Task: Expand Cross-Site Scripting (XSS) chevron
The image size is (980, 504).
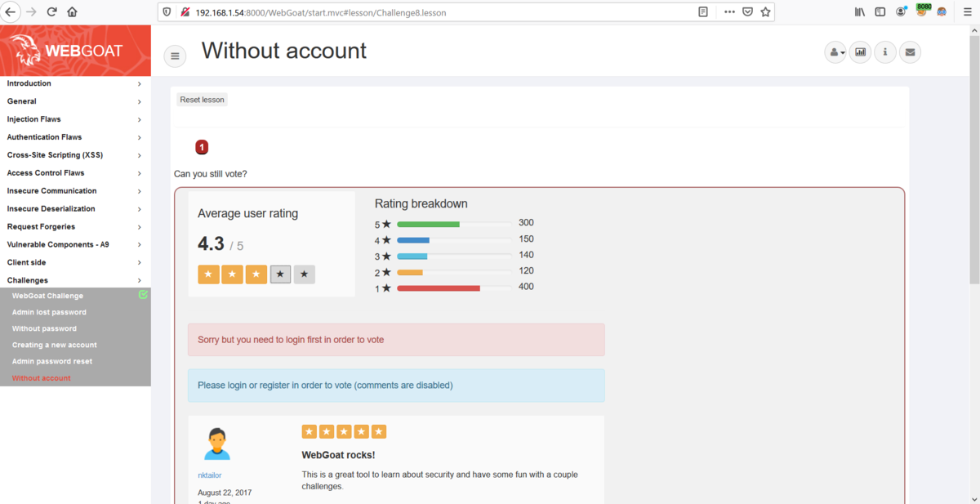Action: [x=140, y=156]
